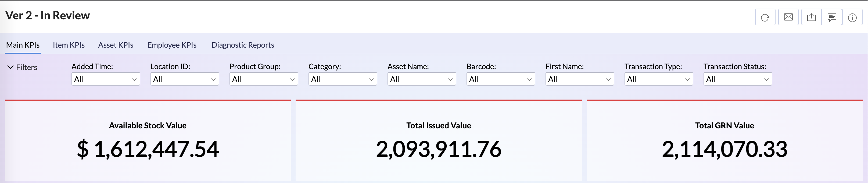The width and height of the screenshot is (868, 183).
Task: Go to the Diagnostic Reports tab
Action: (x=243, y=45)
